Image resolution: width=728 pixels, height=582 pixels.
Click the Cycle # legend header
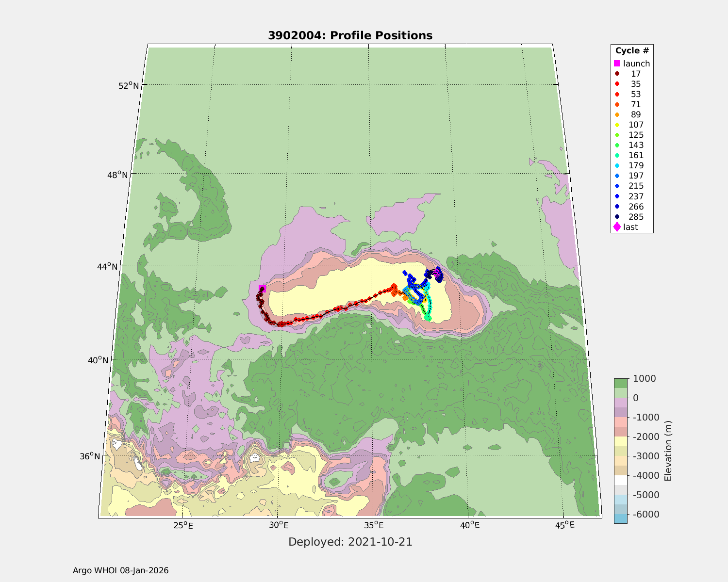[x=632, y=51]
